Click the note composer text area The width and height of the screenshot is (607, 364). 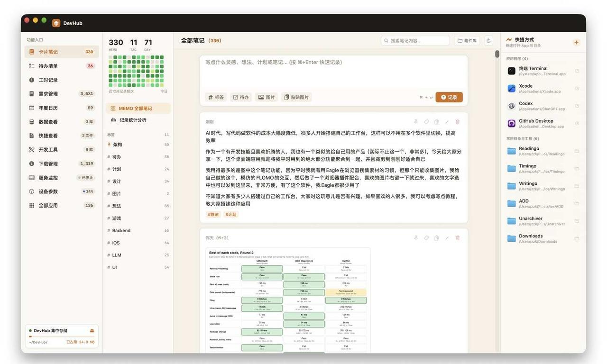(x=334, y=73)
